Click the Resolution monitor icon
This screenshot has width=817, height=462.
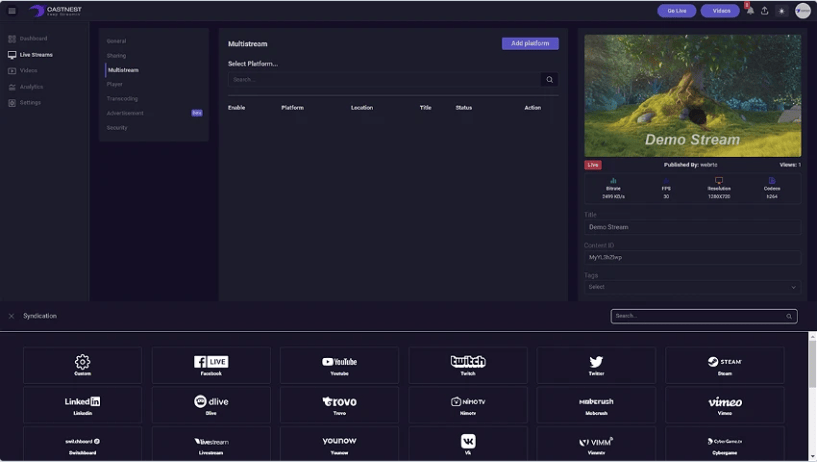[719, 180]
